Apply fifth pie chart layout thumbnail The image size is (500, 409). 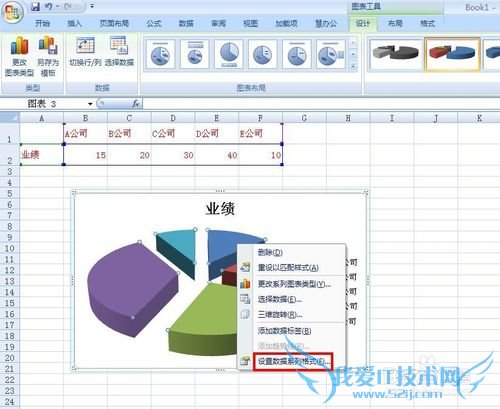(297, 54)
